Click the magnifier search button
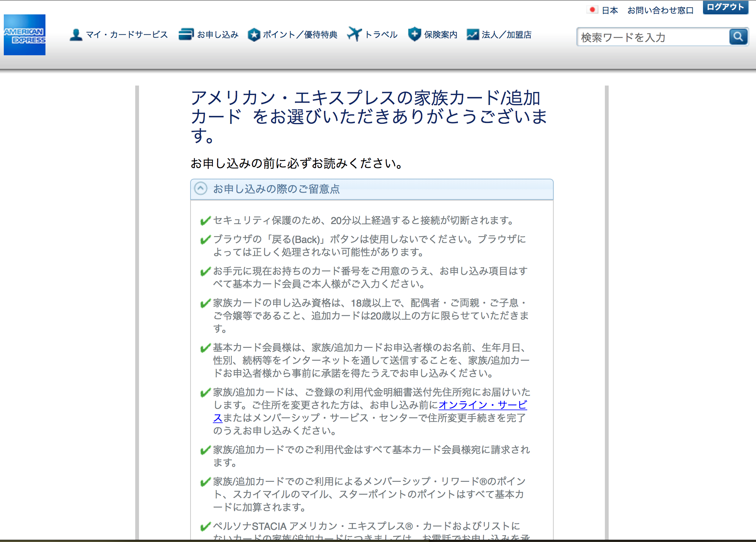 click(x=738, y=37)
